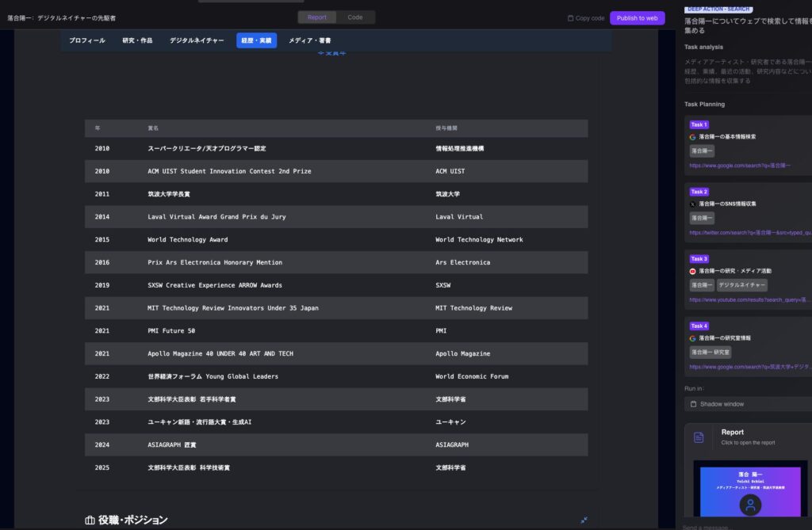Click Laval Virtual Award Grand Prix du Jury

tap(216, 217)
